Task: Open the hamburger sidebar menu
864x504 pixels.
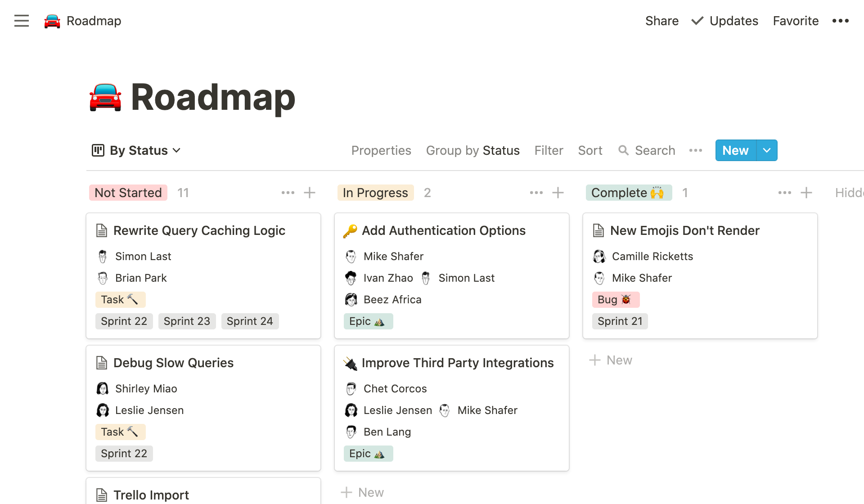Action: coord(21,21)
